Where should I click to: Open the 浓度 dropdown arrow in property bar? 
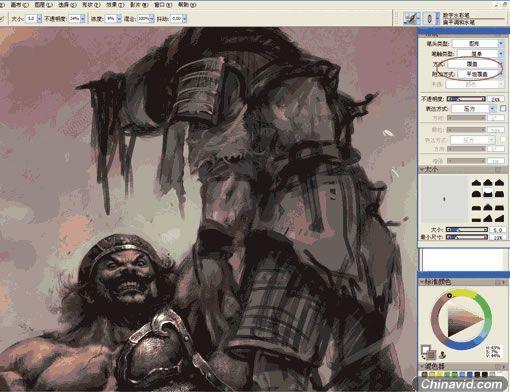(x=119, y=19)
